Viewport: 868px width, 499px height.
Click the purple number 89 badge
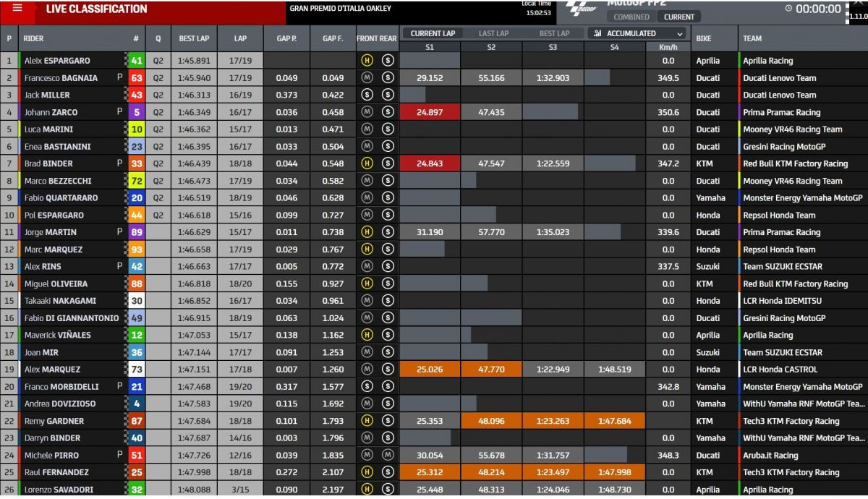click(136, 232)
